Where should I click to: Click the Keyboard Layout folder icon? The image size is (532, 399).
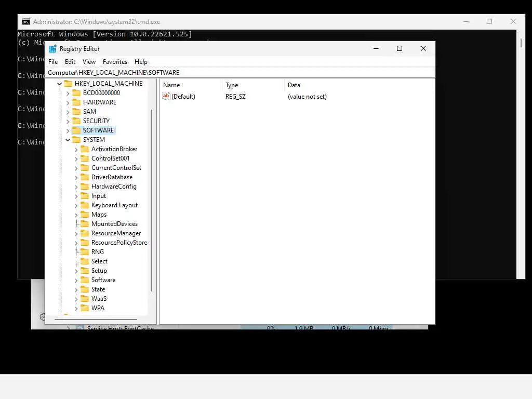pyautogui.click(x=85, y=205)
